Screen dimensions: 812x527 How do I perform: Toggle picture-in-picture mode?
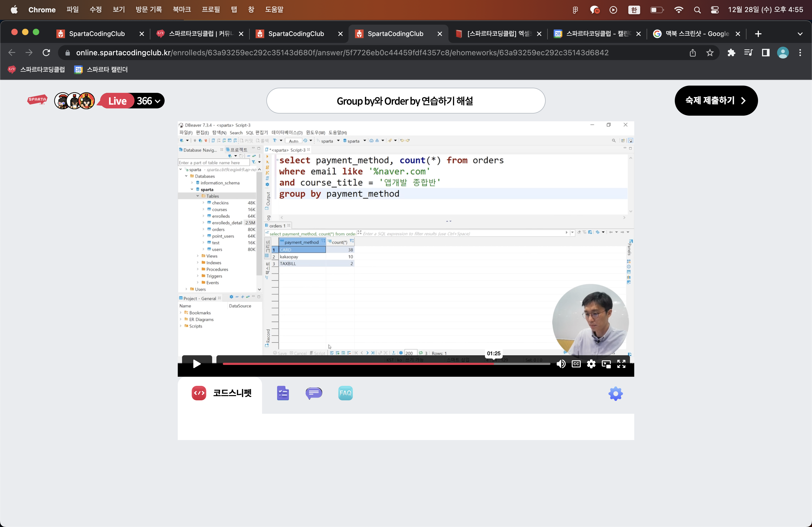tap(606, 364)
